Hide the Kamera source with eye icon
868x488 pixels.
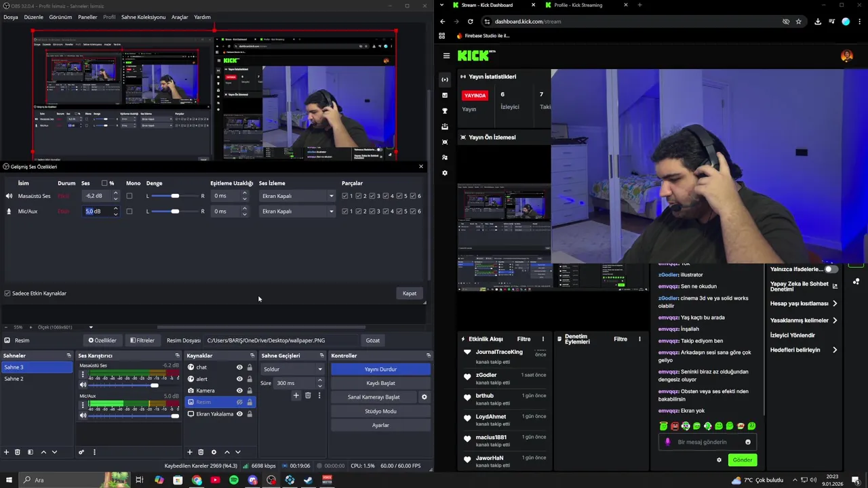239,390
